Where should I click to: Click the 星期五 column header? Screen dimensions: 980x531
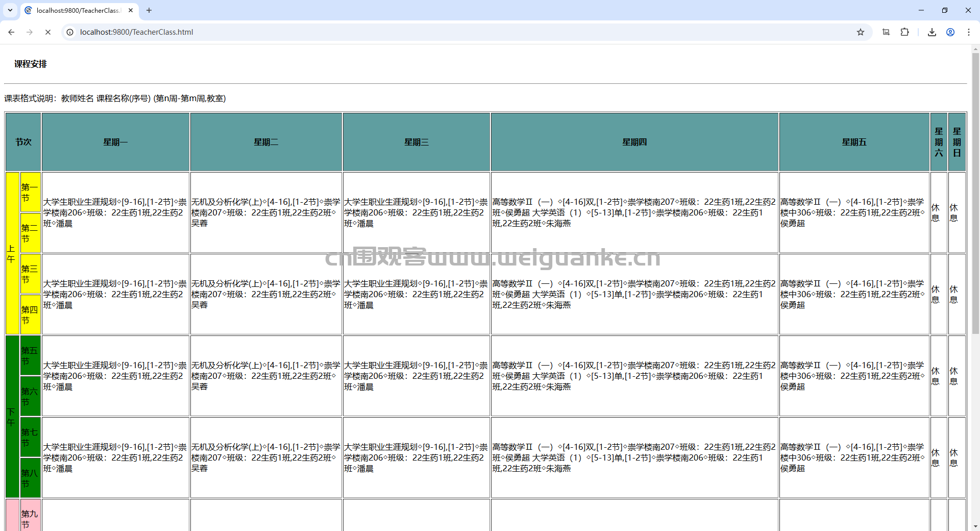(x=854, y=142)
